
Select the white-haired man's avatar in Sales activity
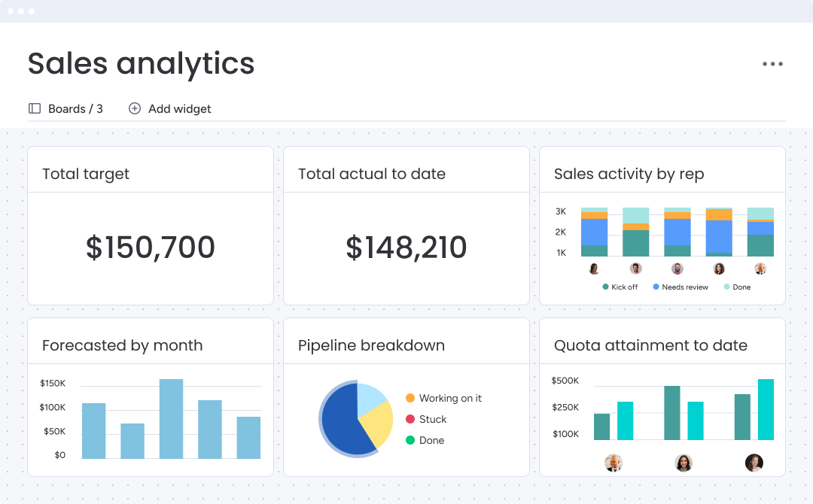pos(760,269)
